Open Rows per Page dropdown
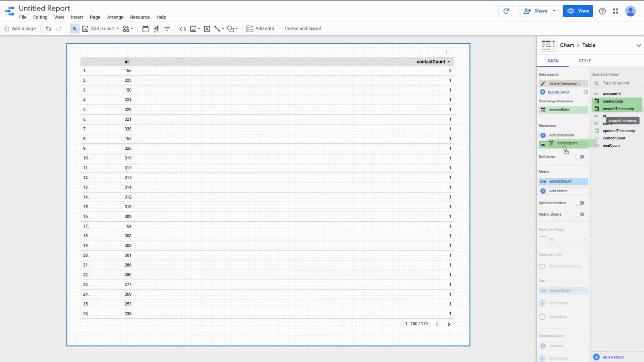Screen dimensions: 644x362 tap(563, 239)
